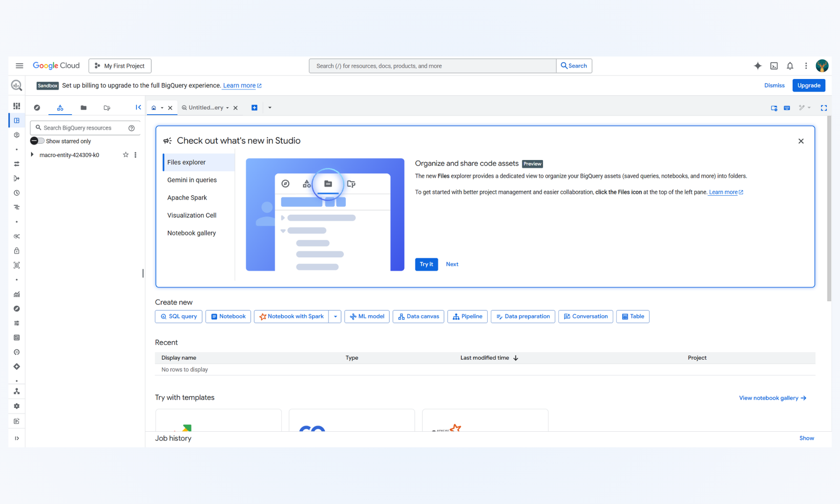Open the monitoring chart icon in sidebar
This screenshot has width=840, height=504.
coord(16,294)
